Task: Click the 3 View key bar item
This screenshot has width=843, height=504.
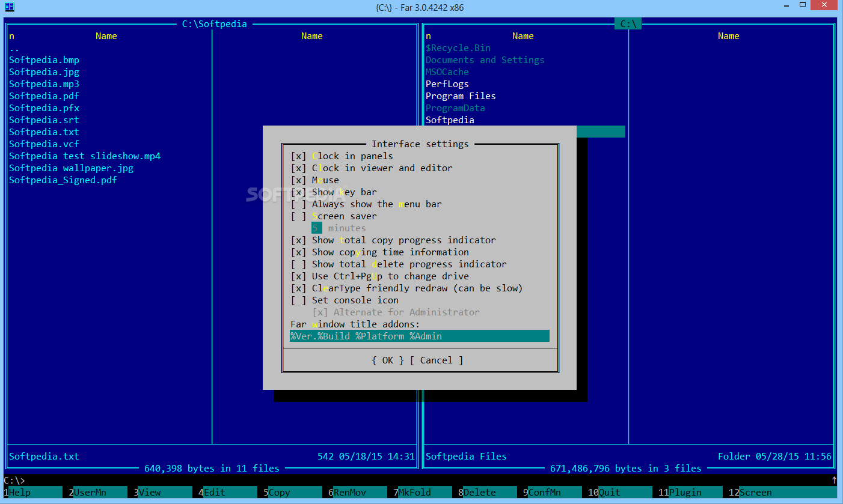Action: (x=162, y=493)
